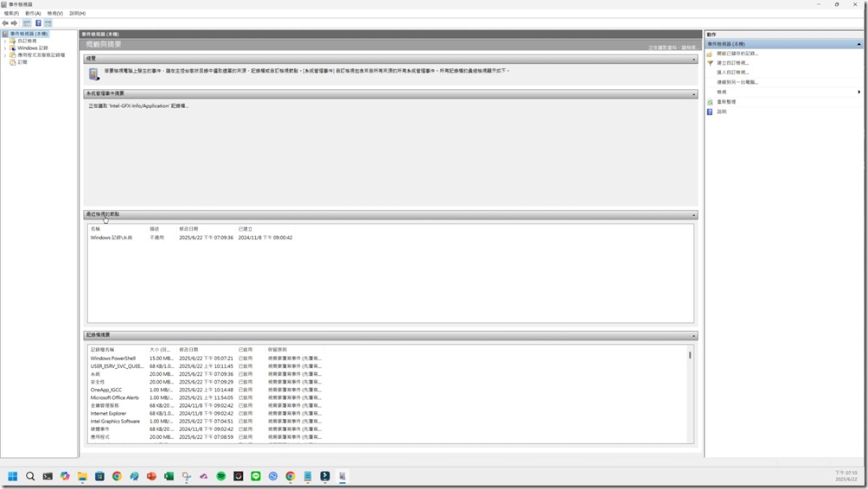Click 說明 action text in Actions pane
Viewport: 868px width, 489px height.
coord(722,111)
